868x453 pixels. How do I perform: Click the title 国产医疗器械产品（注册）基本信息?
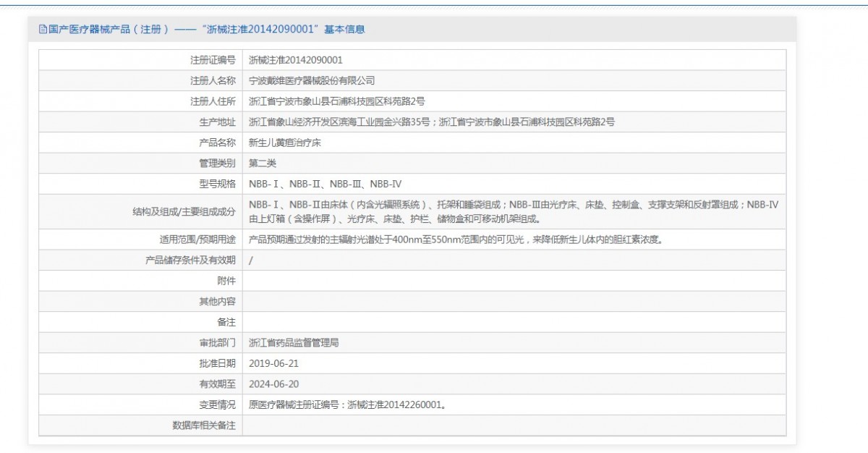tap(206, 30)
